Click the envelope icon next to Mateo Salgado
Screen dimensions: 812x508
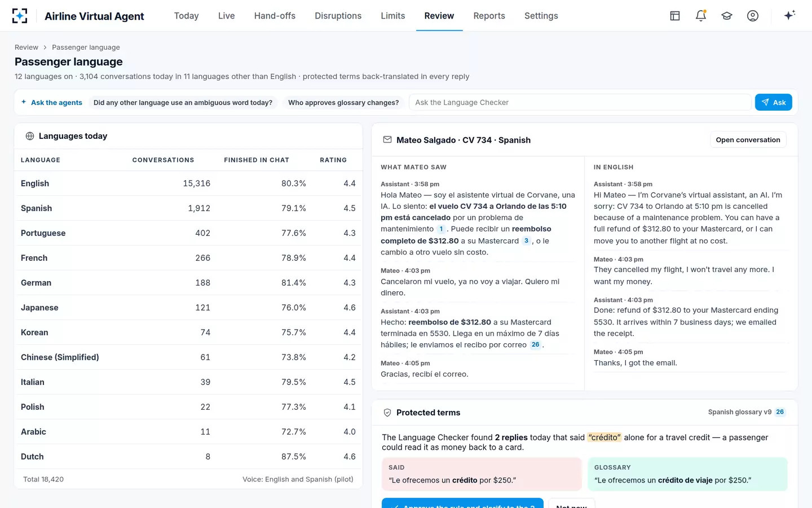[x=387, y=139]
